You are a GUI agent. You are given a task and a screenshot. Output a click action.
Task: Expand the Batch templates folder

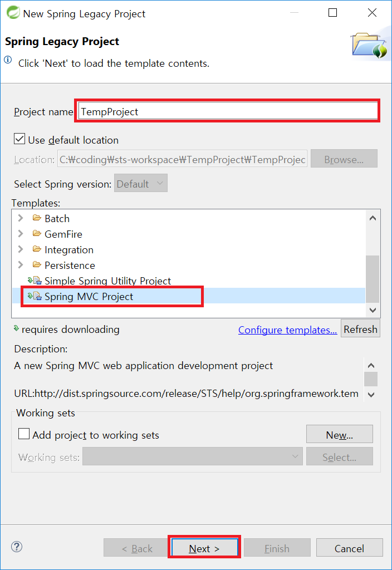click(x=21, y=218)
